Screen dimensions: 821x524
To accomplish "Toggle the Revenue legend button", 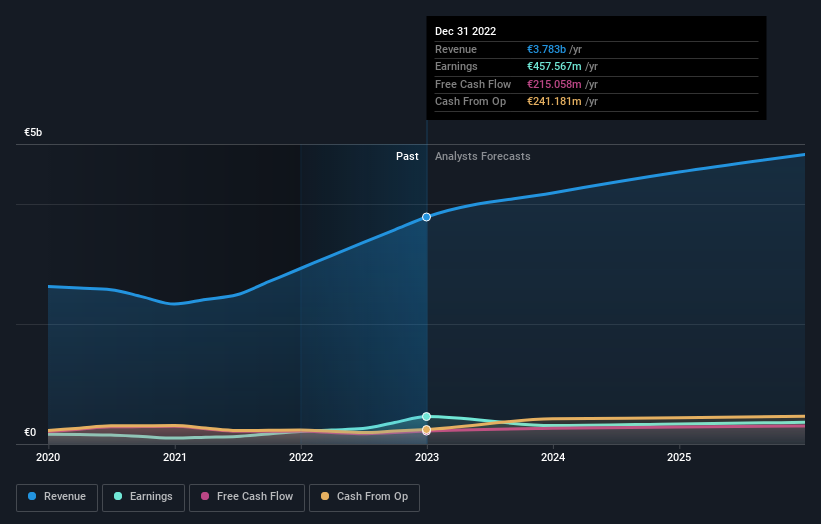I will point(57,497).
